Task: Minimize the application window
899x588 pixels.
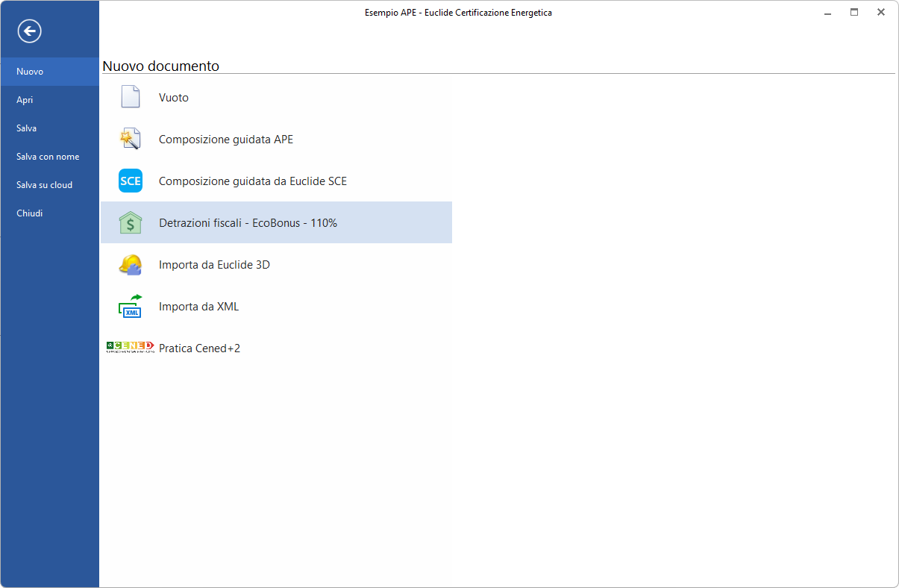Action: [827, 12]
